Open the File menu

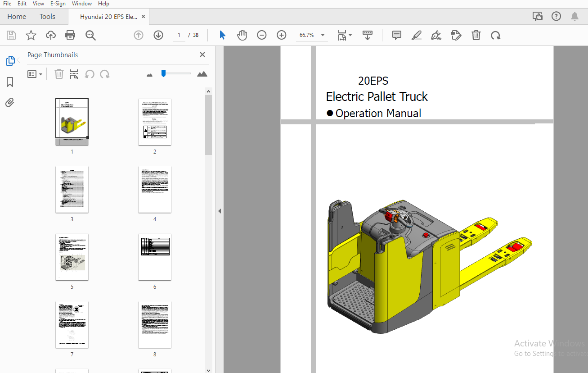7,4
